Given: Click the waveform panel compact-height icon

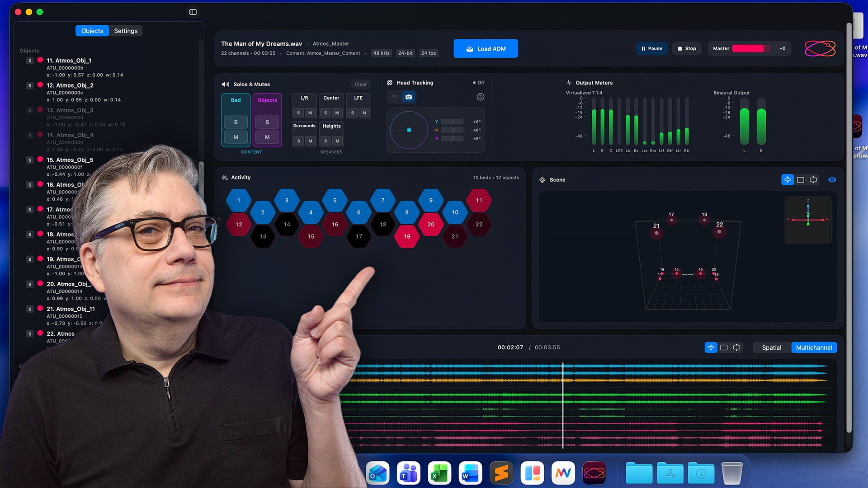Looking at the screenshot, I should 711,347.
